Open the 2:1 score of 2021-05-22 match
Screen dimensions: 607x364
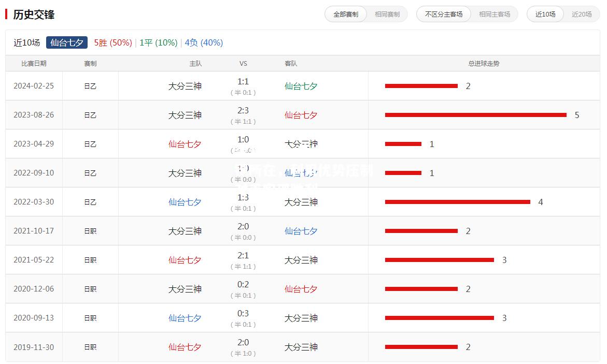coord(243,256)
